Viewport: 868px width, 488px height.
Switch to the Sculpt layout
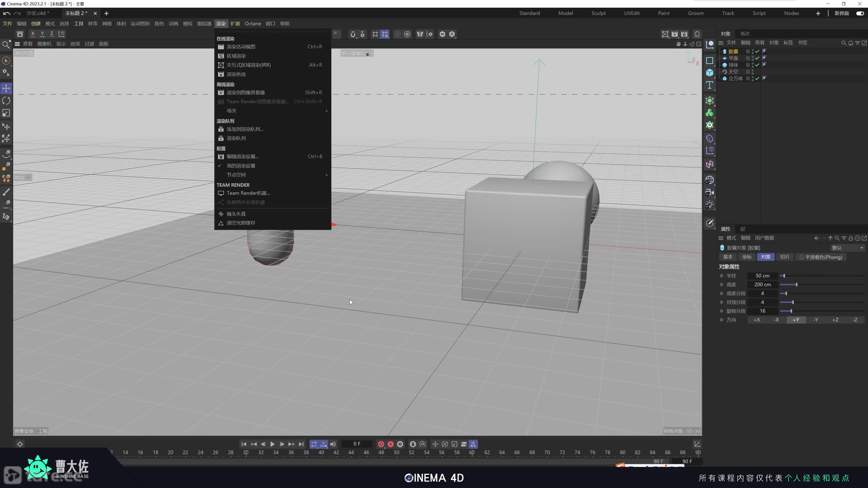point(598,13)
